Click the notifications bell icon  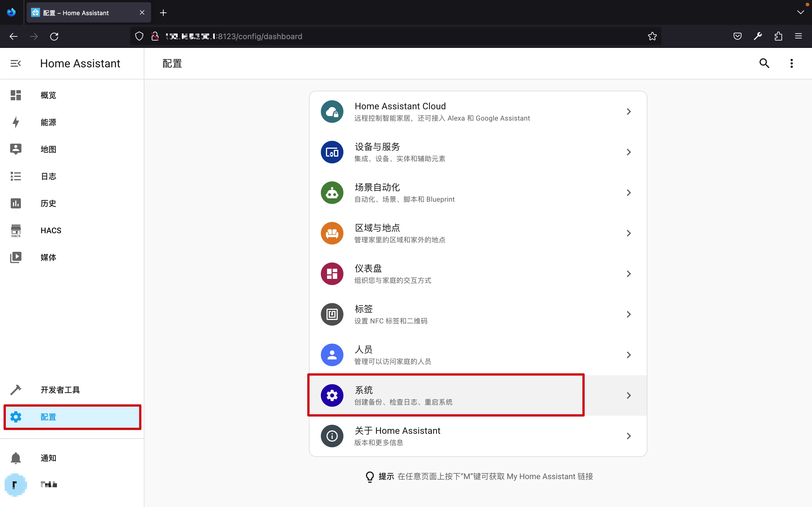(16, 458)
